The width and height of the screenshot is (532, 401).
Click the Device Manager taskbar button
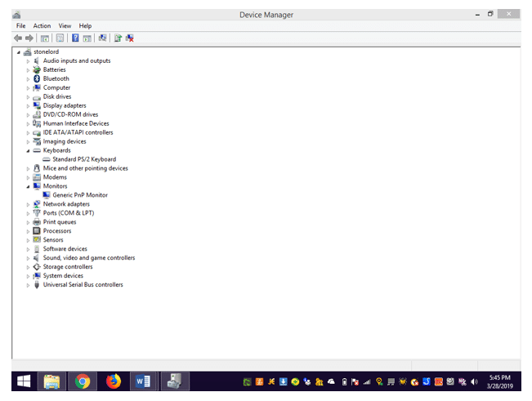174,381
